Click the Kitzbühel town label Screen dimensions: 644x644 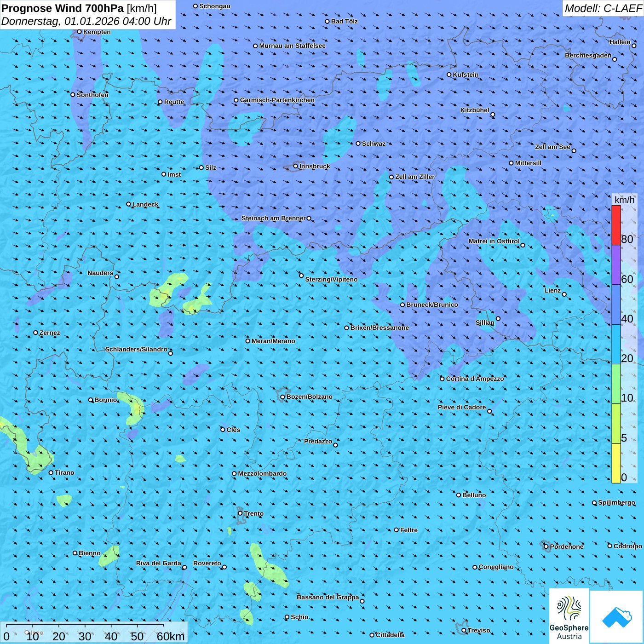pos(475,110)
